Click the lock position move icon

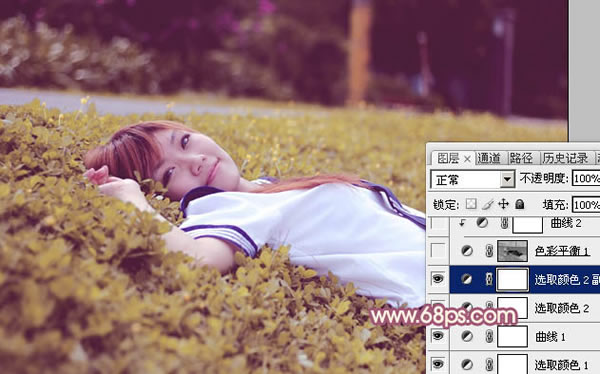point(503,204)
